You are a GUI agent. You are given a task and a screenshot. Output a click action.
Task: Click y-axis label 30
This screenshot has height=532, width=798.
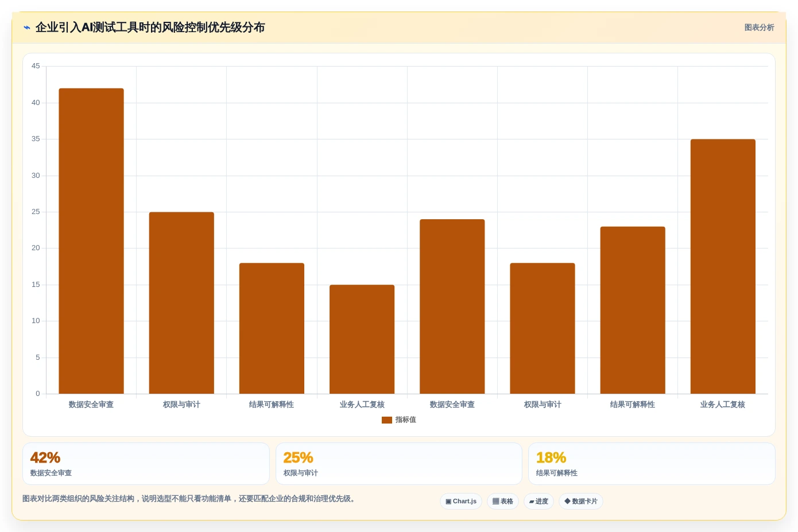(36, 176)
